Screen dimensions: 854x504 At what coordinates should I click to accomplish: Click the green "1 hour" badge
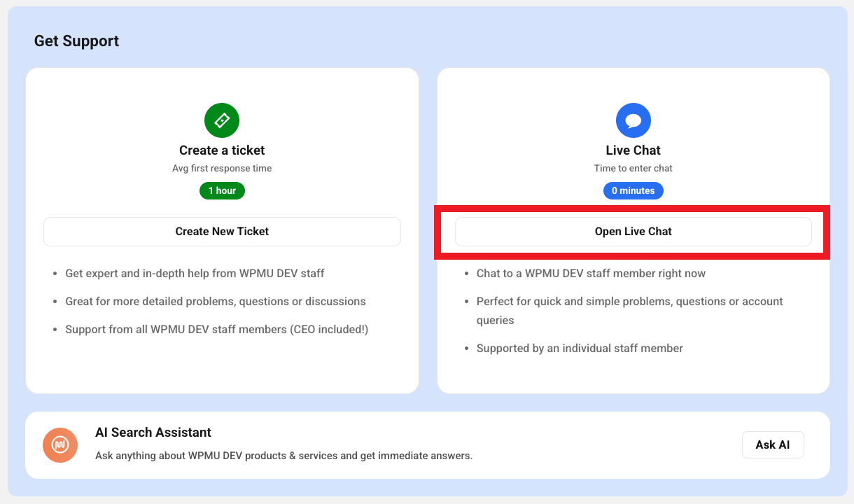coord(222,190)
